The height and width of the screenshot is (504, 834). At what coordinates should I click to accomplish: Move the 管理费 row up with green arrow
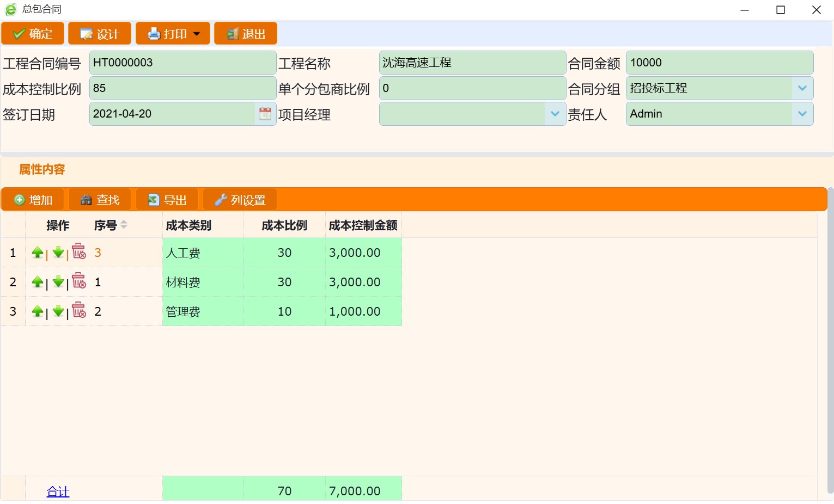(x=37, y=311)
